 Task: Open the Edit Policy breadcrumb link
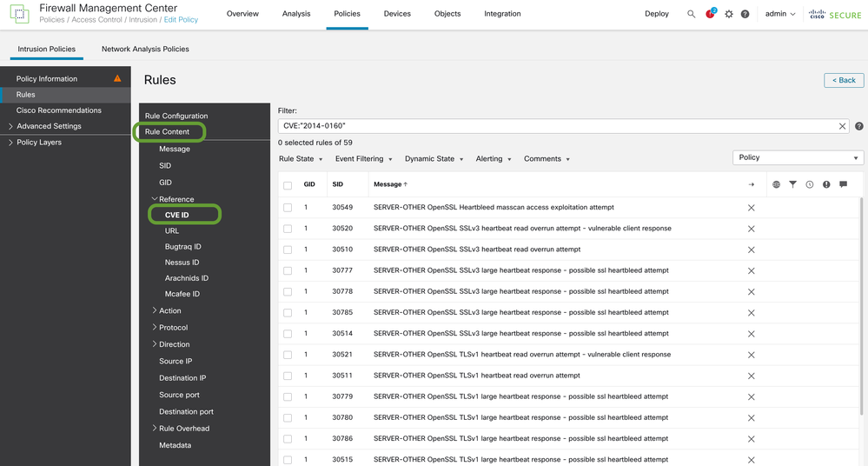pos(181,20)
